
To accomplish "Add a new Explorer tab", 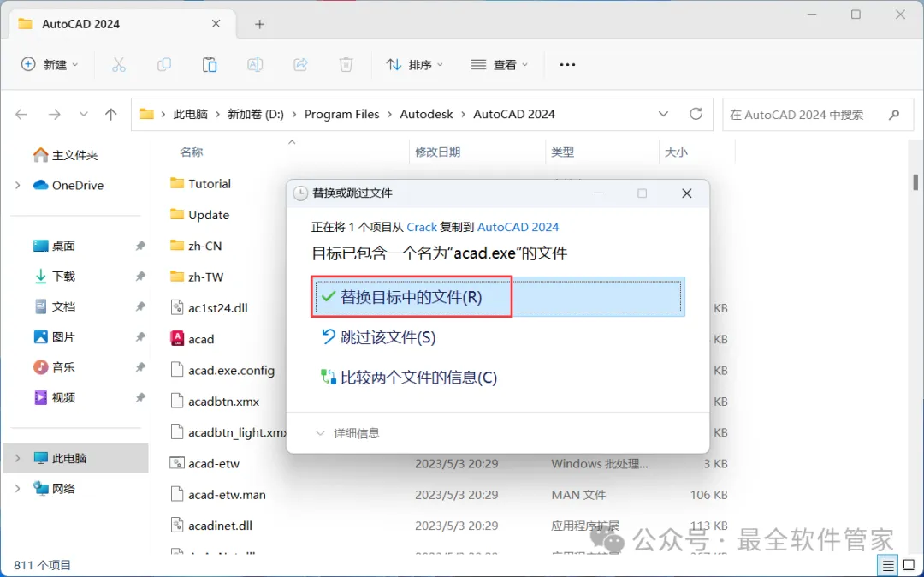I will coord(260,24).
